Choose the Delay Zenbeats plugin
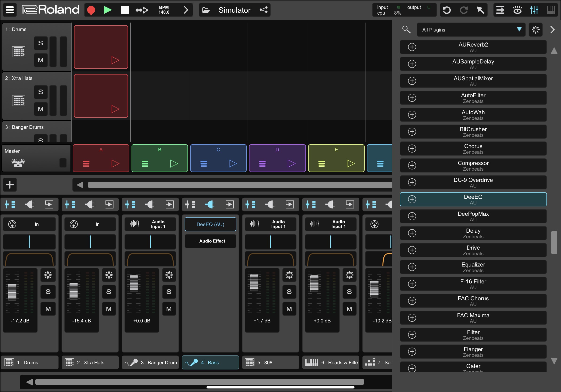Viewport: 561px width, 392px height. coord(473,233)
